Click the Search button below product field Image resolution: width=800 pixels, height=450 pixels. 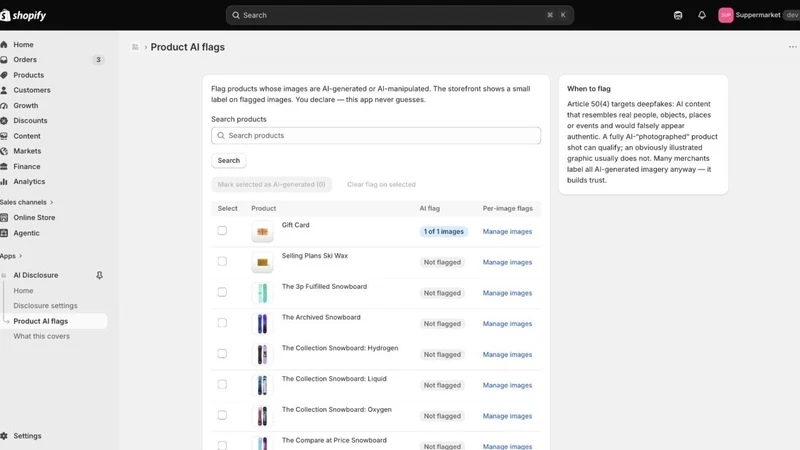[x=229, y=160]
